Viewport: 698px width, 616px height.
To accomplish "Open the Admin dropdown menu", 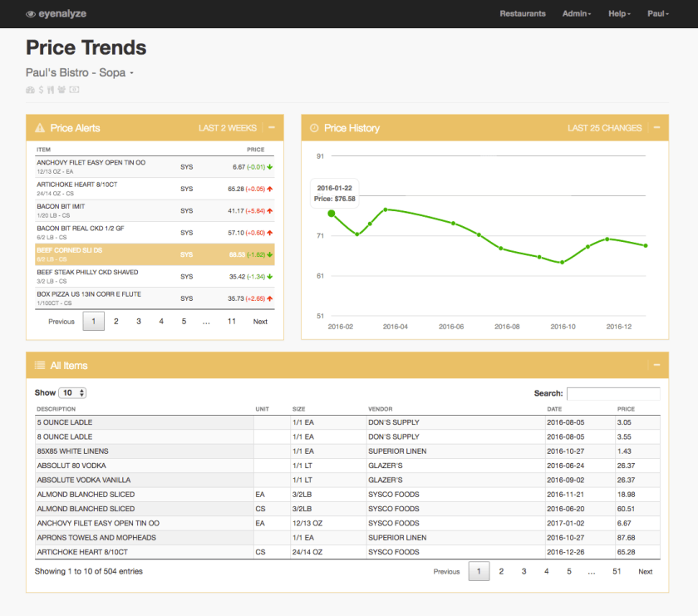I will (577, 13).
